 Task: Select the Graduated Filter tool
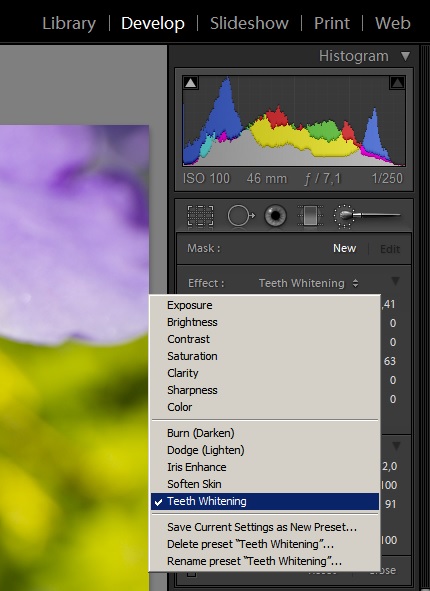point(310,216)
